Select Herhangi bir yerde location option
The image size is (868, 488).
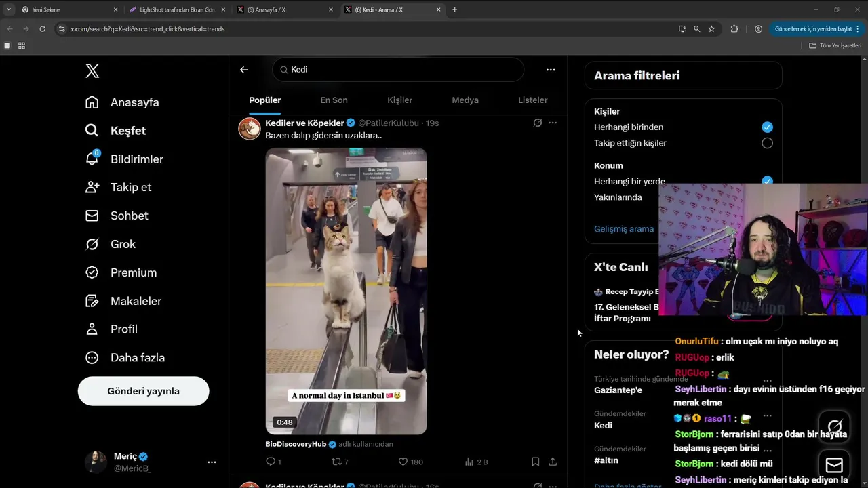[767, 181]
